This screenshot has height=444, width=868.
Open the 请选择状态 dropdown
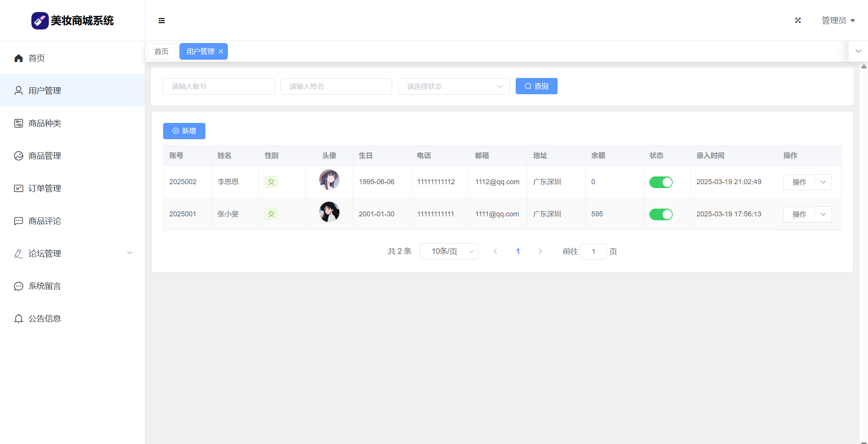pyautogui.click(x=453, y=86)
